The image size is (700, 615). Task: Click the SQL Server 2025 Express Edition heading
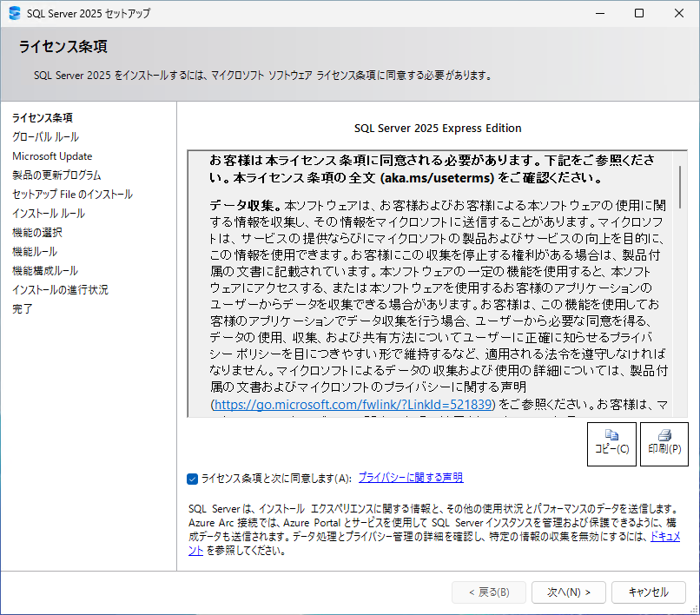(x=438, y=129)
